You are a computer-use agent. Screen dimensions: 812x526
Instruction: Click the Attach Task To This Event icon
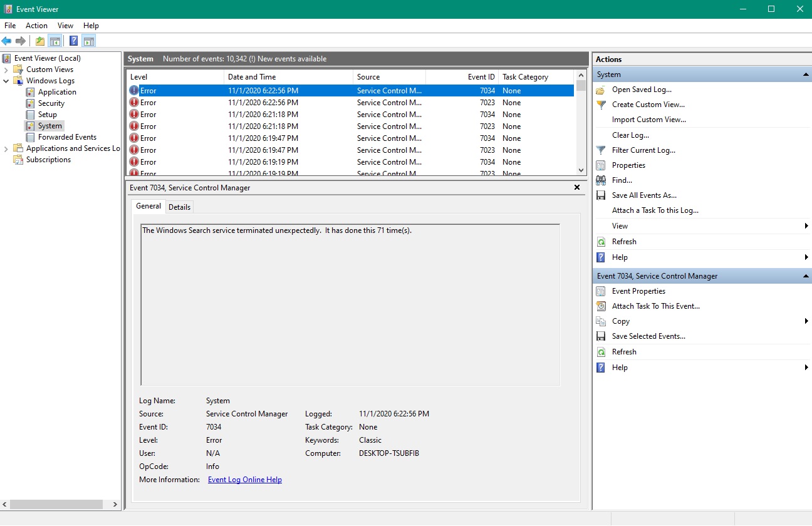601,306
